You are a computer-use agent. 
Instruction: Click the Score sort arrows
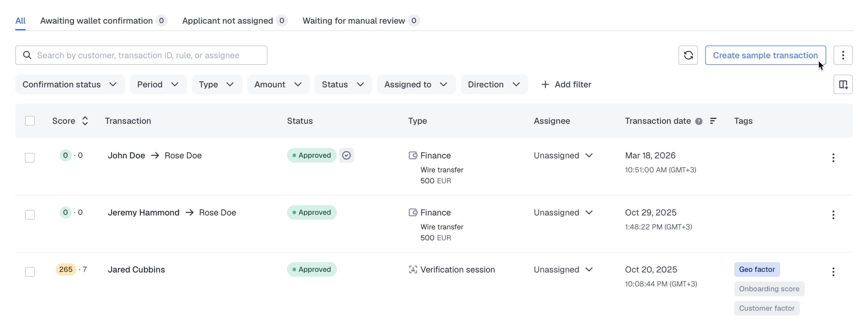tap(85, 121)
